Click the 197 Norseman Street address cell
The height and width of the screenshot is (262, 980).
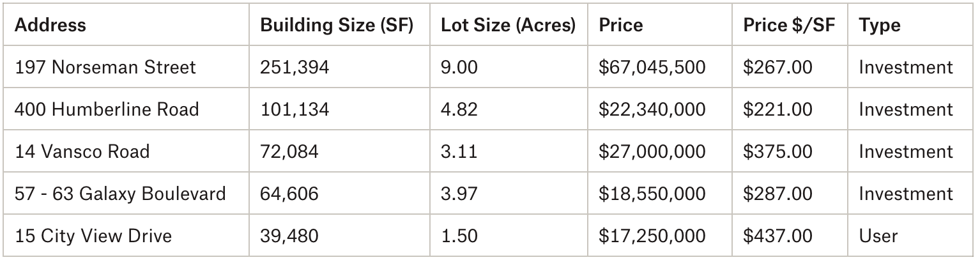(x=105, y=67)
